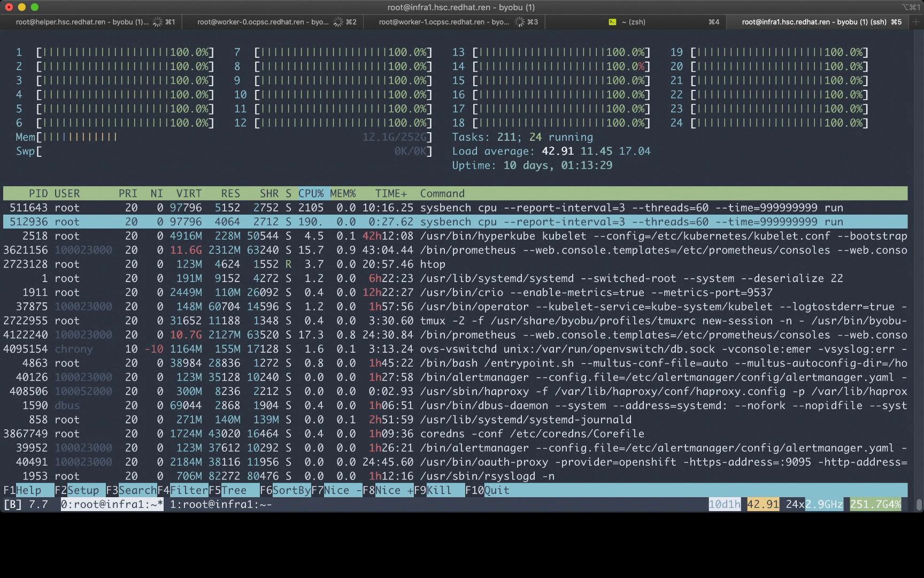The width and height of the screenshot is (924, 578).
Task: Select the prometheus process row PID 4122240
Action: click(455, 335)
